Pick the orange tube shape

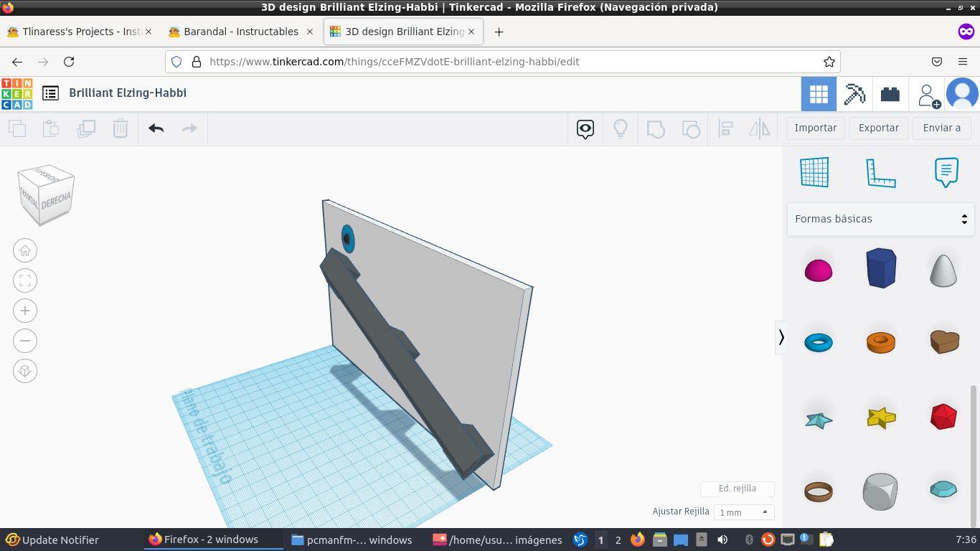881,342
